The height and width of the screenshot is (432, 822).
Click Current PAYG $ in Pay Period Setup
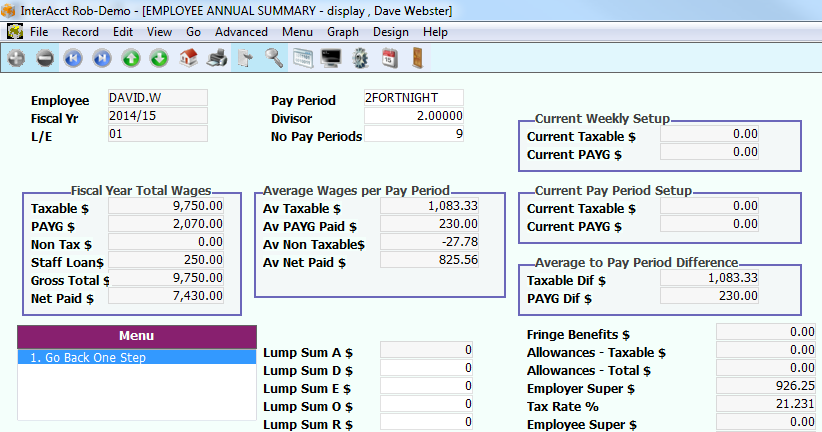click(x=709, y=224)
